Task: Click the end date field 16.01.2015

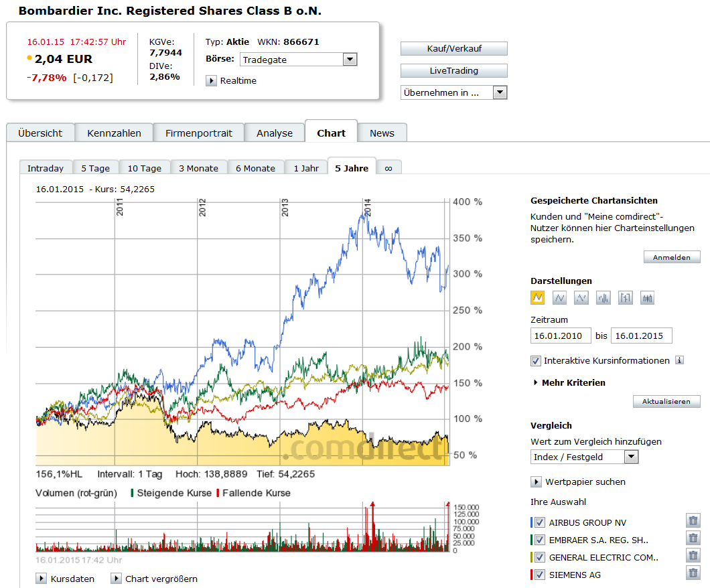Action: coord(641,336)
